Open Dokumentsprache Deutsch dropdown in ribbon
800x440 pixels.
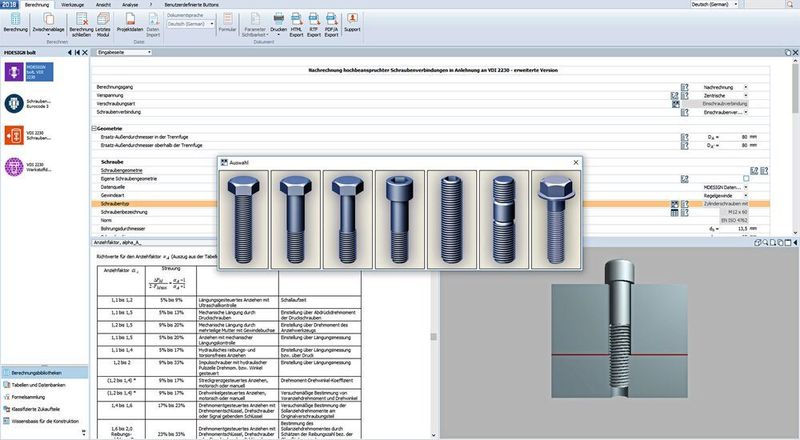[x=190, y=24]
